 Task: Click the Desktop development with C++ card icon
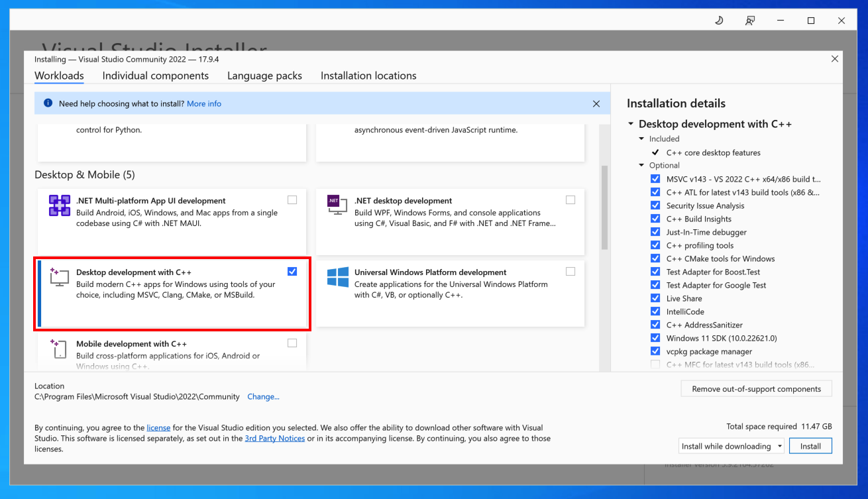[60, 277]
